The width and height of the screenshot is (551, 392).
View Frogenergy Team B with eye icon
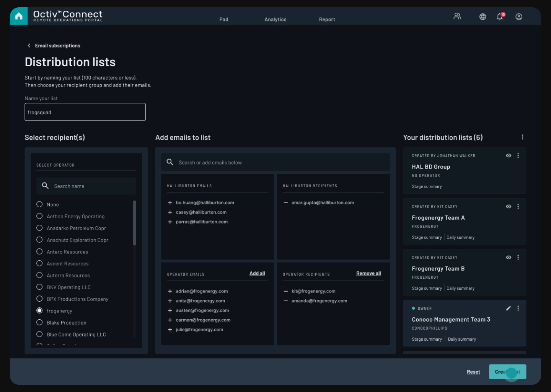coord(509,257)
